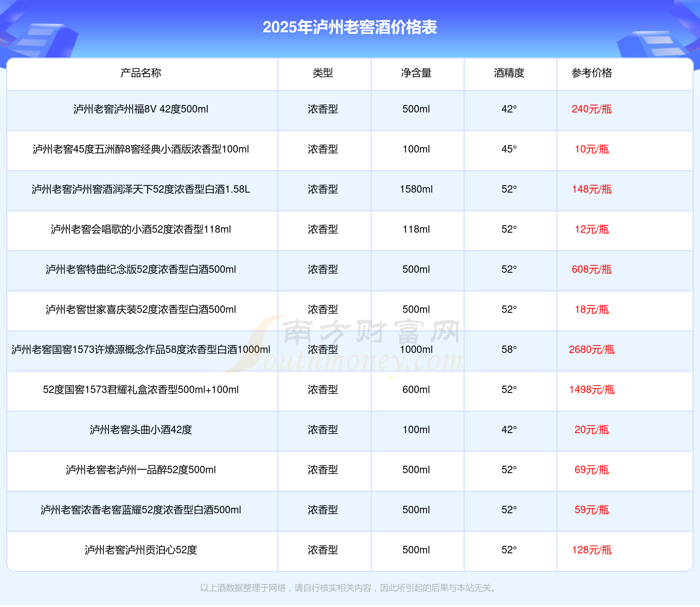Select product "泸州老窖世家喜庆装52度浓香型白酒500ml"

coord(141,309)
